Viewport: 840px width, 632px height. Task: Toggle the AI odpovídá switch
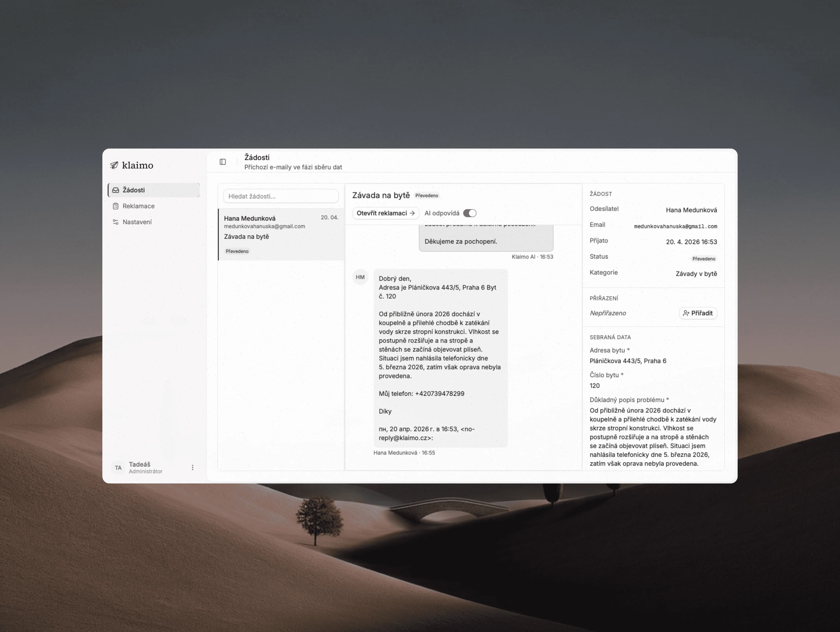coord(470,213)
